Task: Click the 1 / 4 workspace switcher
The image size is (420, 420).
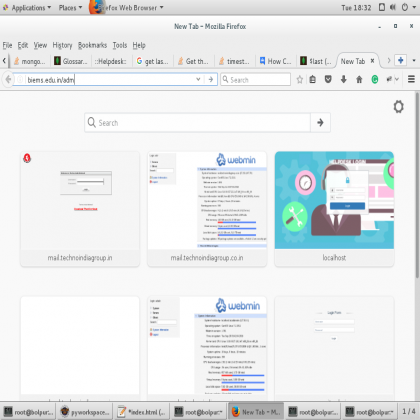Action: point(409,411)
